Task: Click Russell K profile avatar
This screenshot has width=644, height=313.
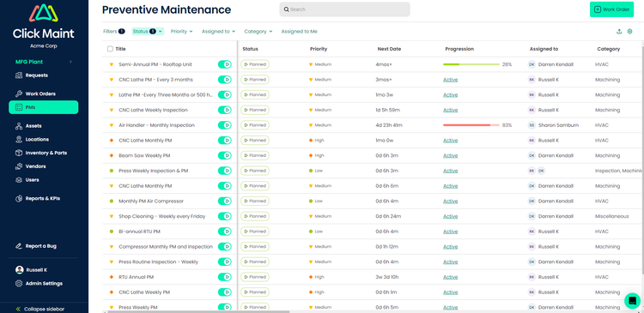Action: pyautogui.click(x=19, y=270)
